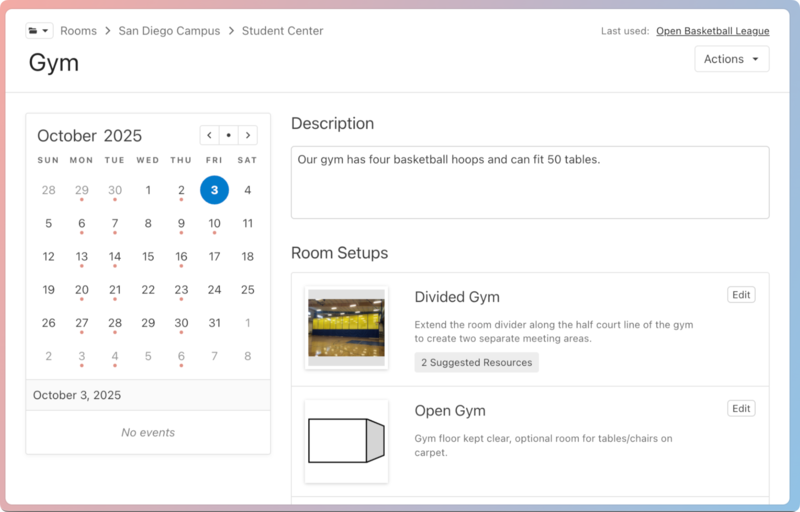Select October 19 in the calendar

point(48,290)
